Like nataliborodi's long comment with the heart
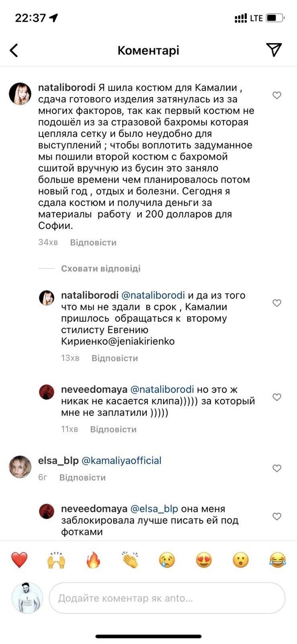Viewport: 297px width, 644px height. (277, 95)
